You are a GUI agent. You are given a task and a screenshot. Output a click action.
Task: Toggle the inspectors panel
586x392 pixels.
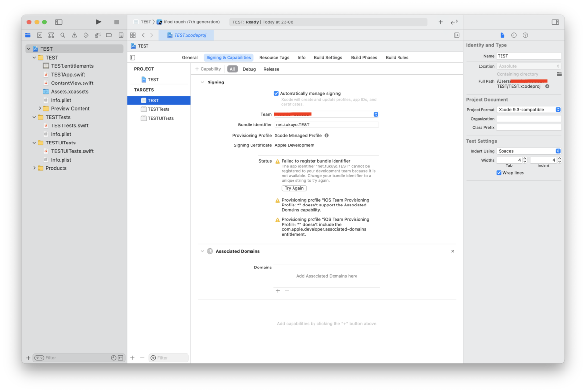coord(555,22)
